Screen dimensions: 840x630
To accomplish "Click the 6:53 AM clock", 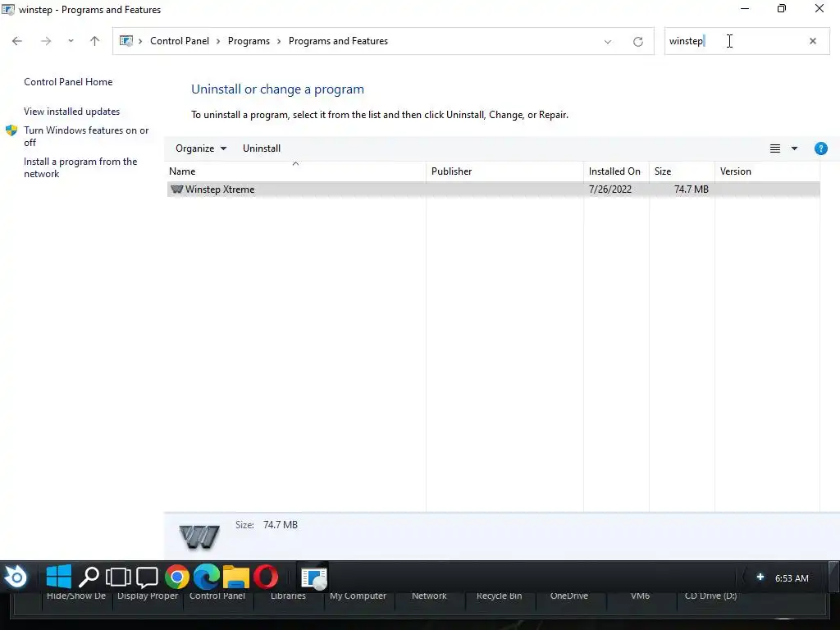I will [792, 578].
